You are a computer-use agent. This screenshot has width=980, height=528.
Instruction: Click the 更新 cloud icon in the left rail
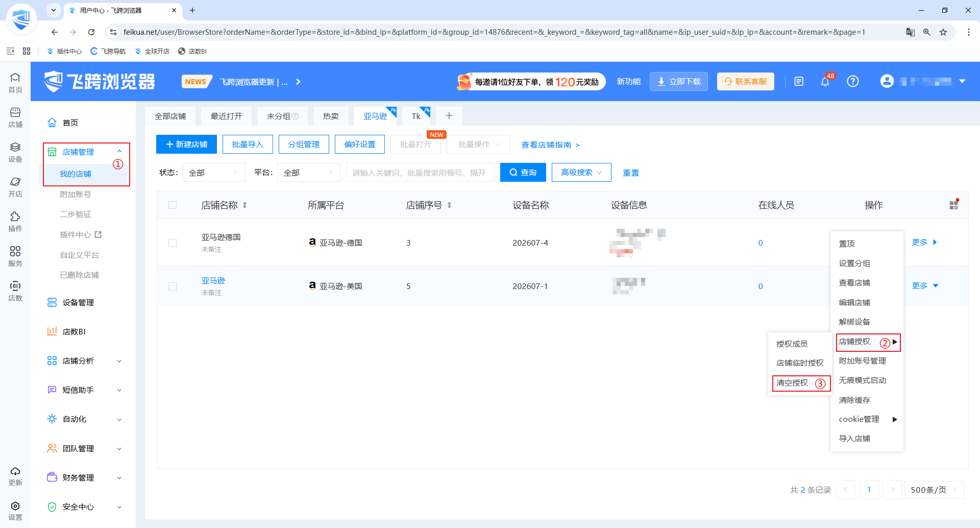click(x=15, y=476)
